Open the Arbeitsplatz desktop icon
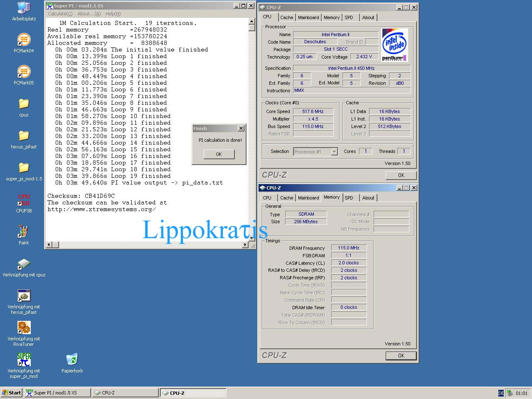532x399 pixels. [x=24, y=11]
